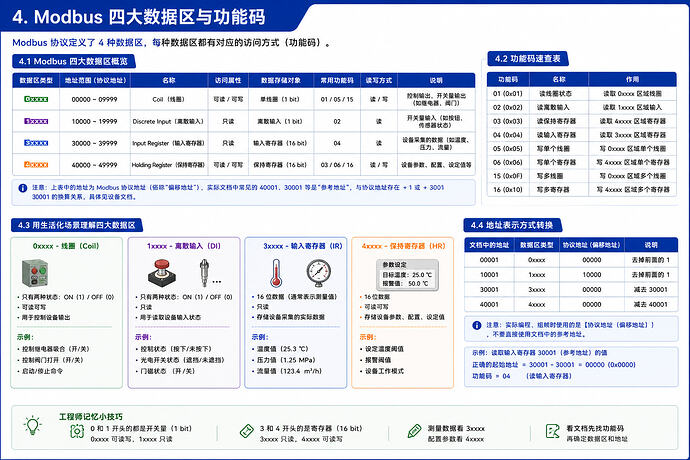The height and width of the screenshot is (460, 690).
Task: Click the pencil icon next to 测量数据看 3xxxx
Action: 414,431
